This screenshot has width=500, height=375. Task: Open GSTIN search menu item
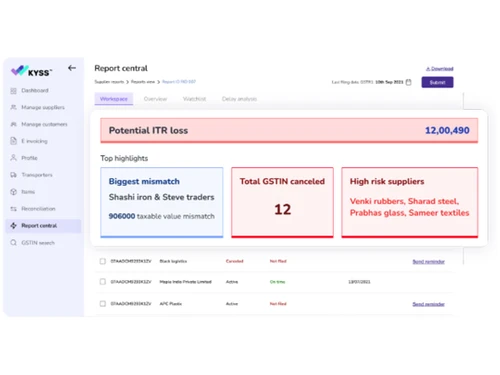(38, 243)
